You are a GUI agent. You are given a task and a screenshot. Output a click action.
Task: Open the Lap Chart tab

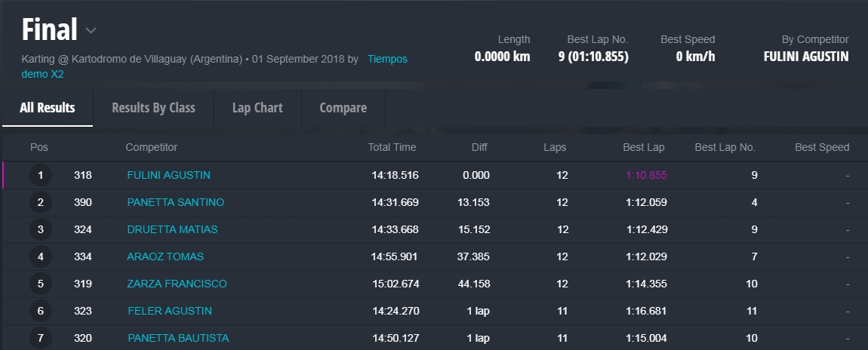click(x=257, y=108)
